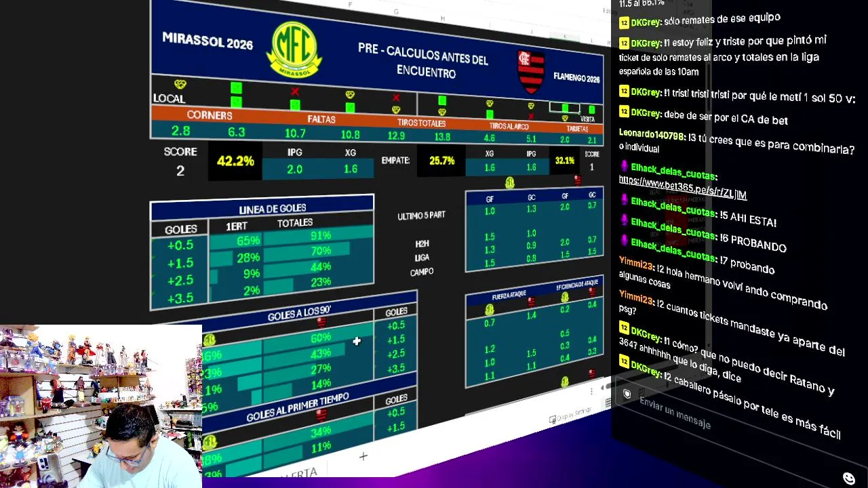Add a new sheet with the plus button
This screenshot has width=868, height=488.
click(363, 457)
